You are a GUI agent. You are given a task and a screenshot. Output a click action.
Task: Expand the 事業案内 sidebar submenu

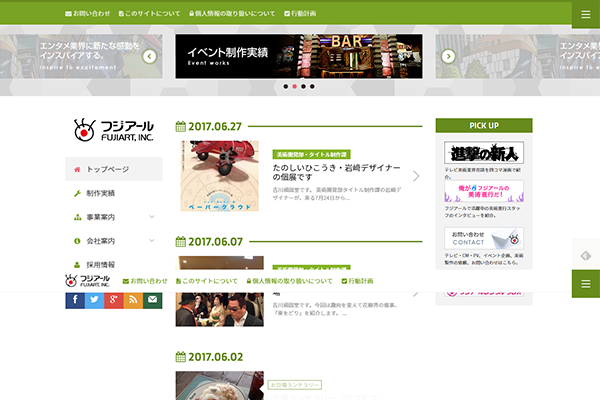(152, 217)
